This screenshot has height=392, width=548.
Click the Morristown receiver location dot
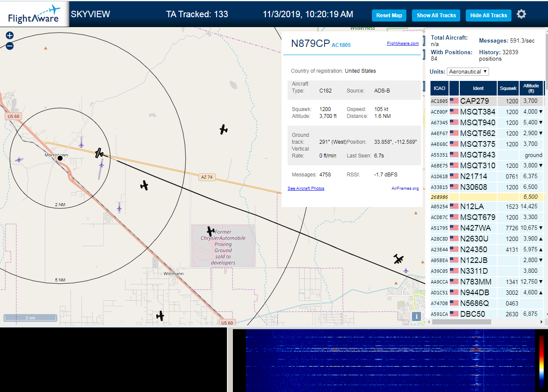coord(60,158)
